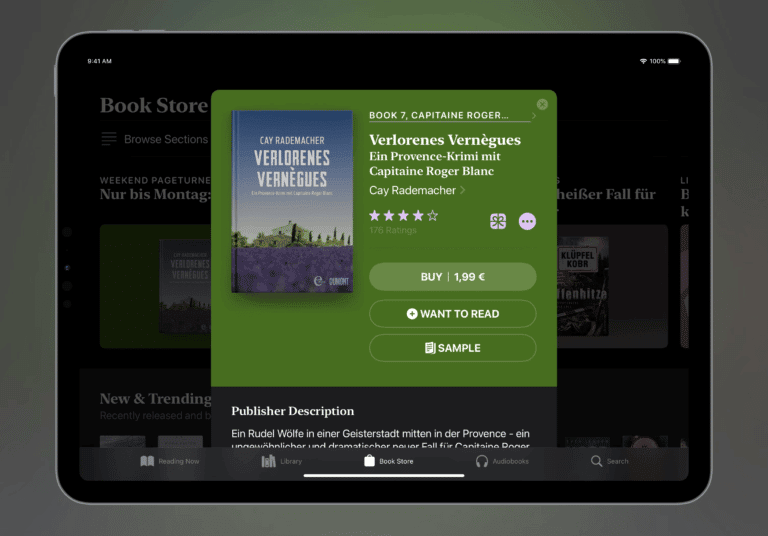Open Browse Sections menu

(155, 139)
